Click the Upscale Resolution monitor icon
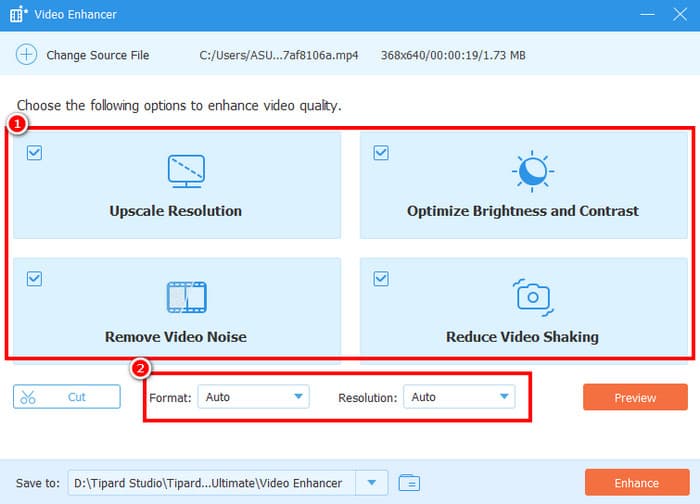This screenshot has height=504, width=700. point(186,171)
